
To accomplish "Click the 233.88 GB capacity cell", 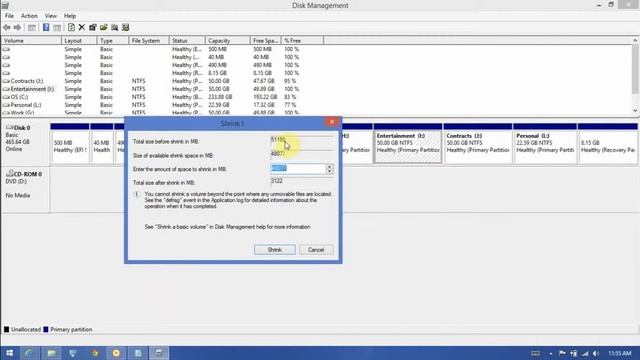I will (220, 97).
